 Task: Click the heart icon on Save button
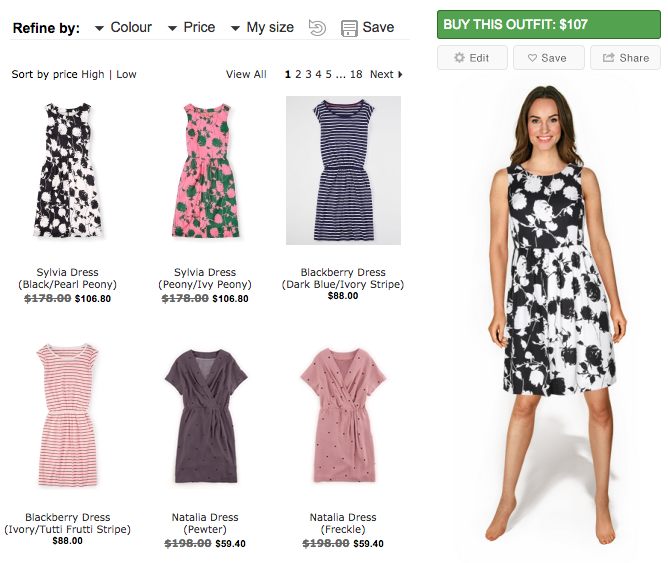pyautogui.click(x=533, y=58)
